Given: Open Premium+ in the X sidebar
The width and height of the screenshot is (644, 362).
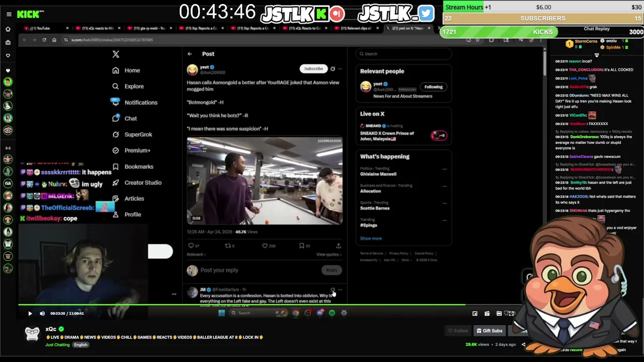Looking at the screenshot, I should pyautogui.click(x=132, y=150).
